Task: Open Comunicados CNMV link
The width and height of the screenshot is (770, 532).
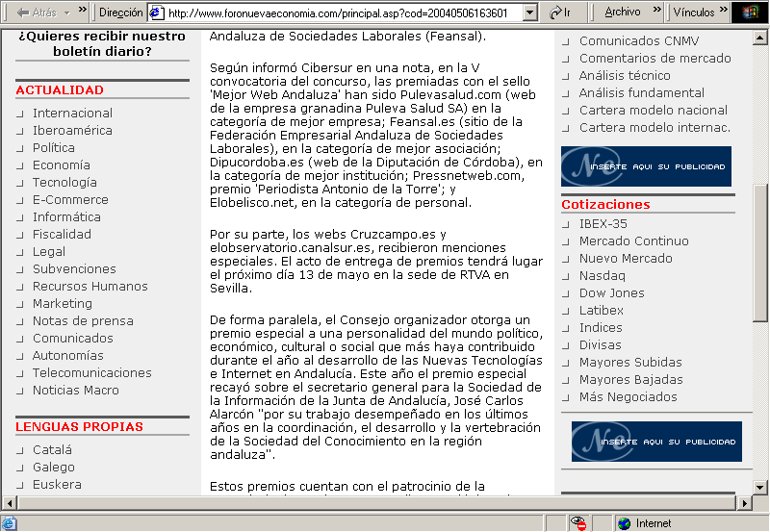Action: [x=639, y=40]
